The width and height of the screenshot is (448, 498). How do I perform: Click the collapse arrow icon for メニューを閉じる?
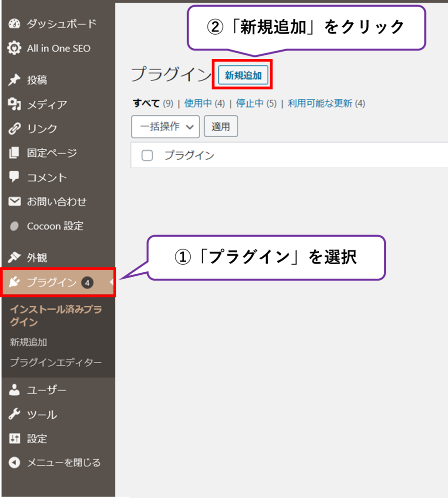(14, 462)
